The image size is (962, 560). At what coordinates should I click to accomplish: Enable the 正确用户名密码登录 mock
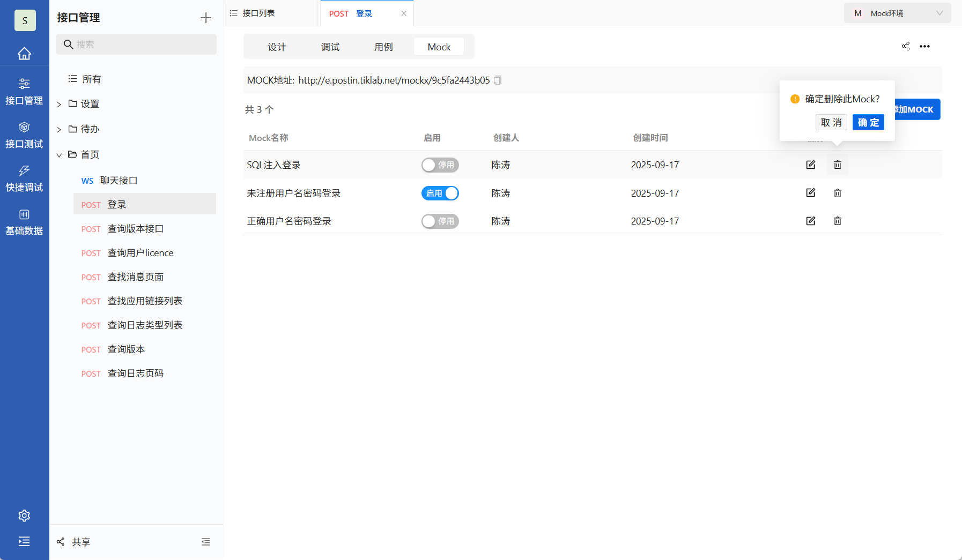pos(440,221)
